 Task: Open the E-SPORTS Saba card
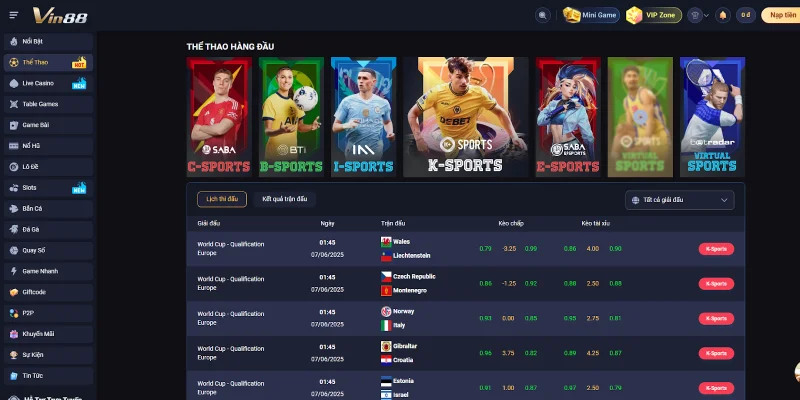[568, 117]
